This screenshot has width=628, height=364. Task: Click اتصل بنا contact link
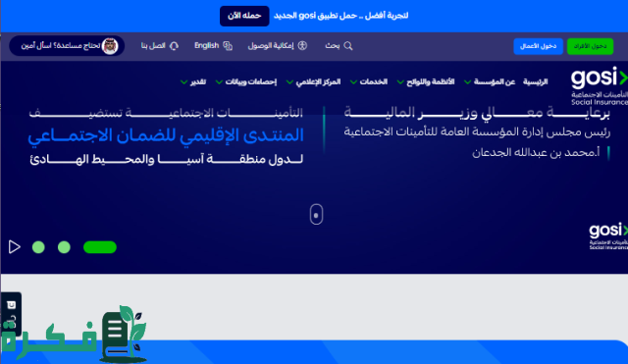(x=153, y=46)
